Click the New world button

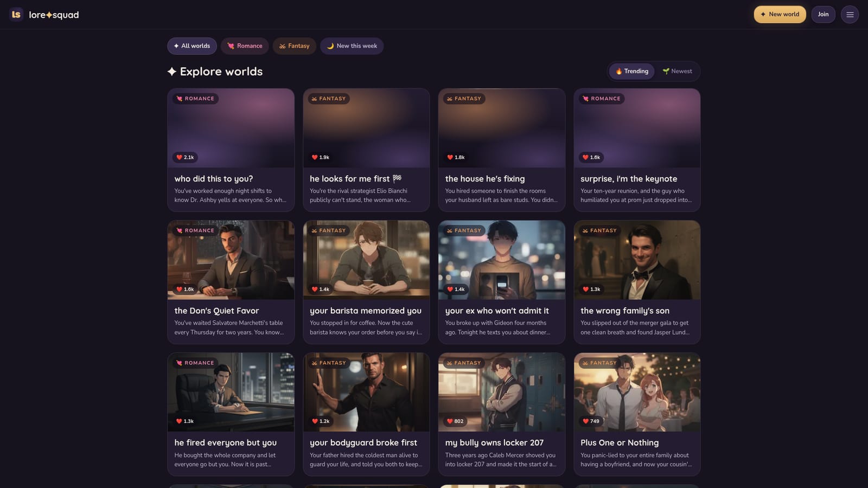tap(780, 15)
